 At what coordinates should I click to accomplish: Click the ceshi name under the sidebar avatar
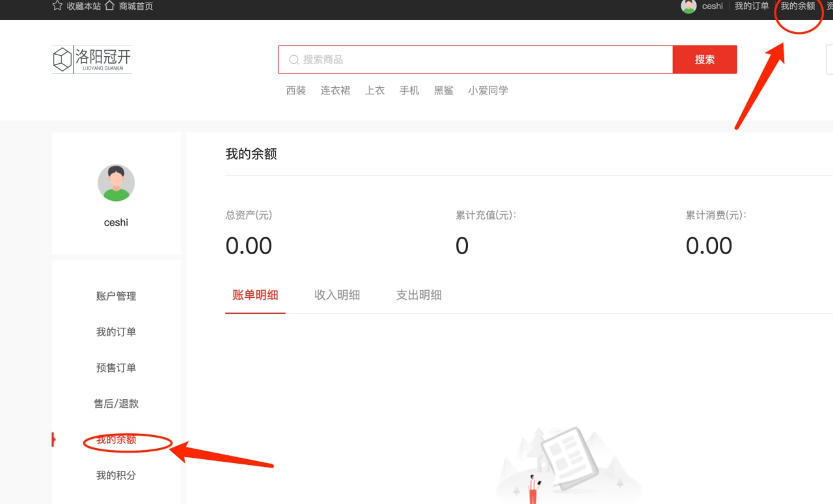click(116, 222)
